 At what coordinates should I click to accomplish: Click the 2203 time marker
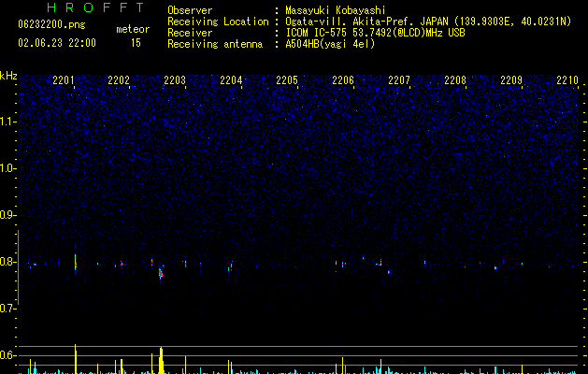click(x=175, y=80)
